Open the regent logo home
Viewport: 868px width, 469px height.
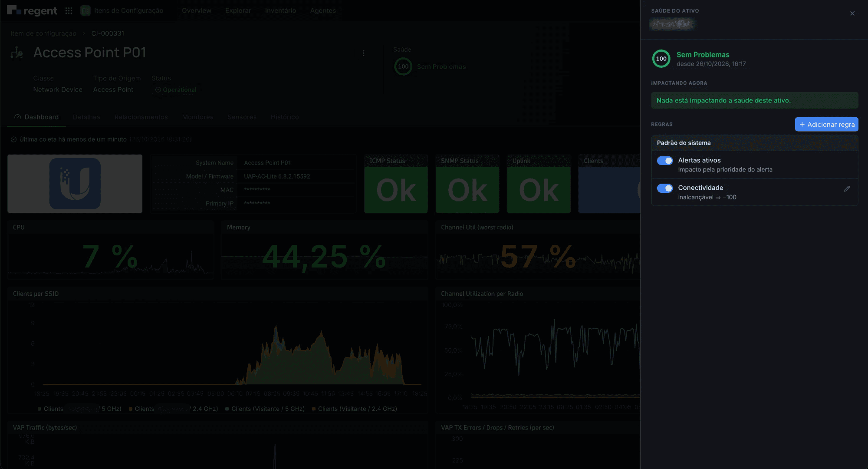pyautogui.click(x=32, y=10)
